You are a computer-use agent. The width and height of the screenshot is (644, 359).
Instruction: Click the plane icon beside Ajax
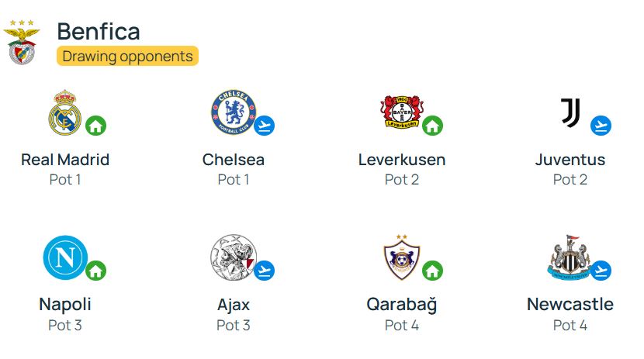264,271
